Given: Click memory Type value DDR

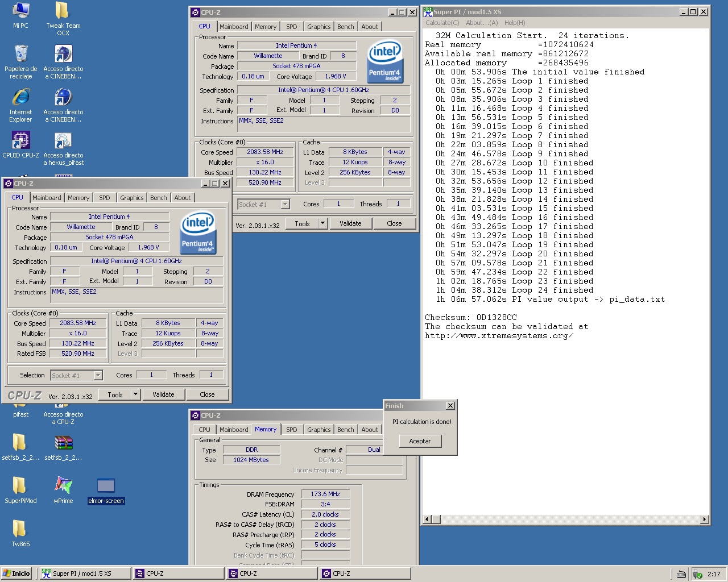Looking at the screenshot, I should point(251,450).
